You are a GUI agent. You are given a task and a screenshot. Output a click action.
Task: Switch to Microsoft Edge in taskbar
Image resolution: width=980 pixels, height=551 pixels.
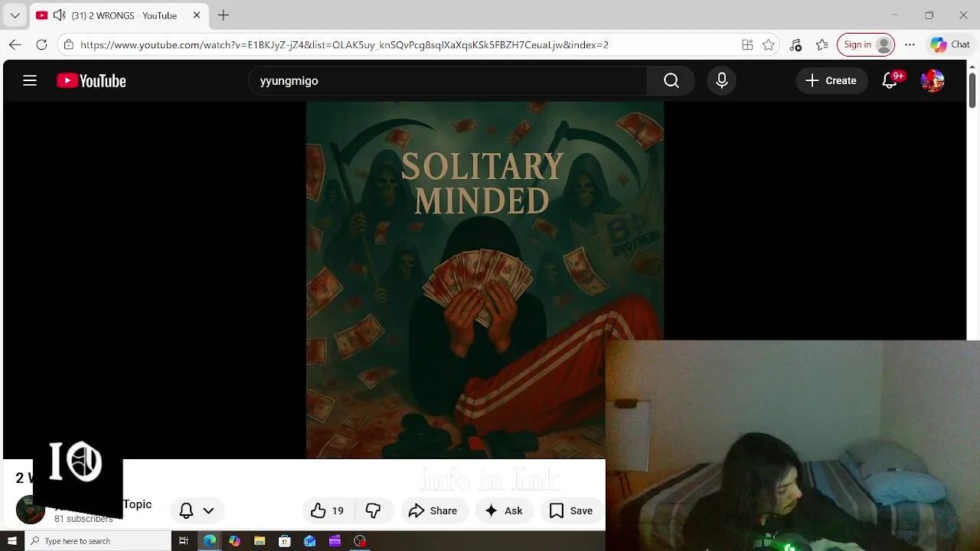pos(209,541)
